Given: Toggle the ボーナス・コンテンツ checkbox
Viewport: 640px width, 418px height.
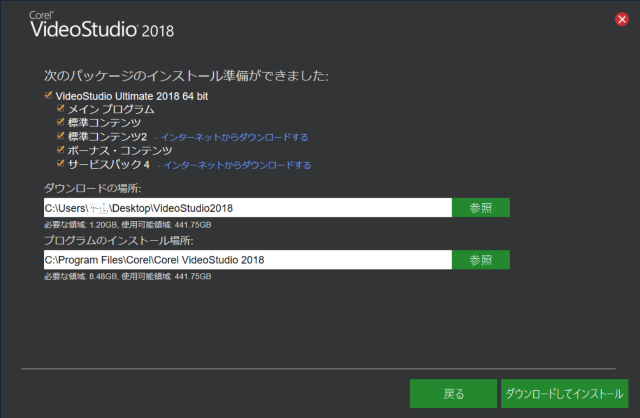Looking at the screenshot, I should click(x=60, y=149).
